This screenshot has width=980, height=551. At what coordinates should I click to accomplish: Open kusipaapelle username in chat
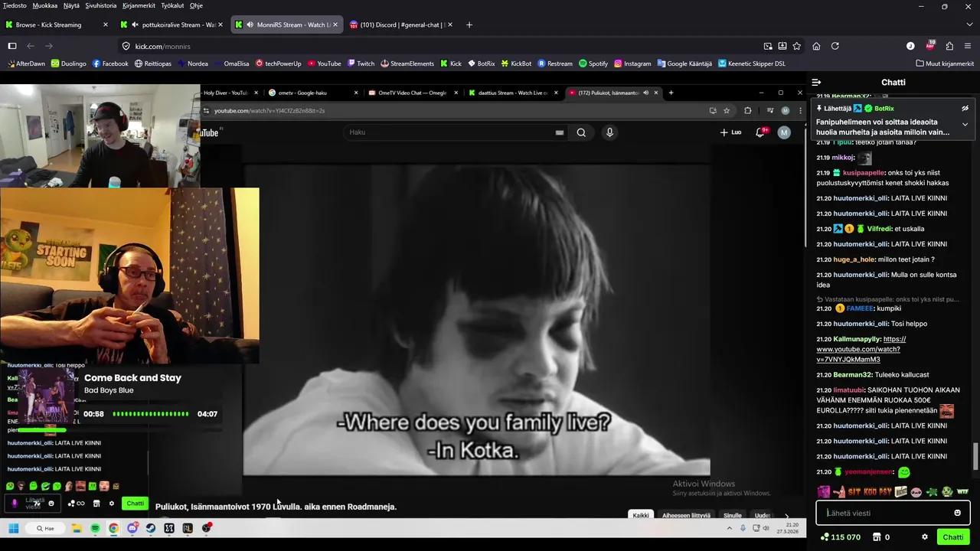pyautogui.click(x=864, y=173)
